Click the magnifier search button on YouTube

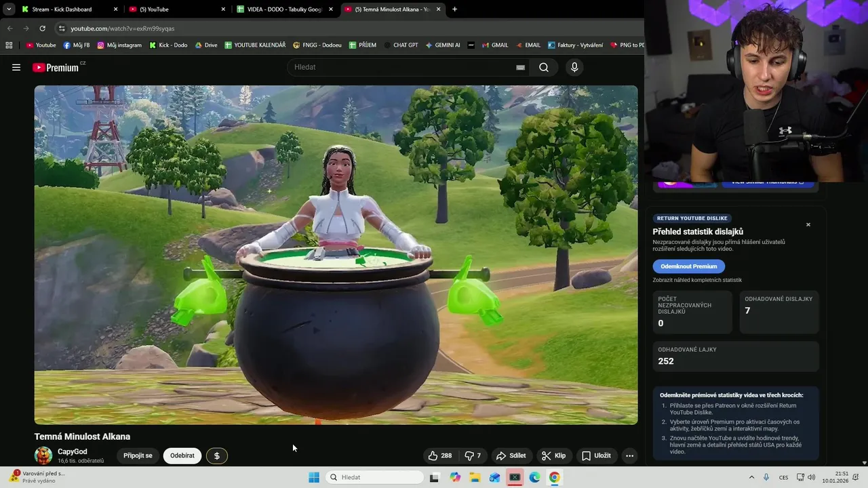pos(544,67)
